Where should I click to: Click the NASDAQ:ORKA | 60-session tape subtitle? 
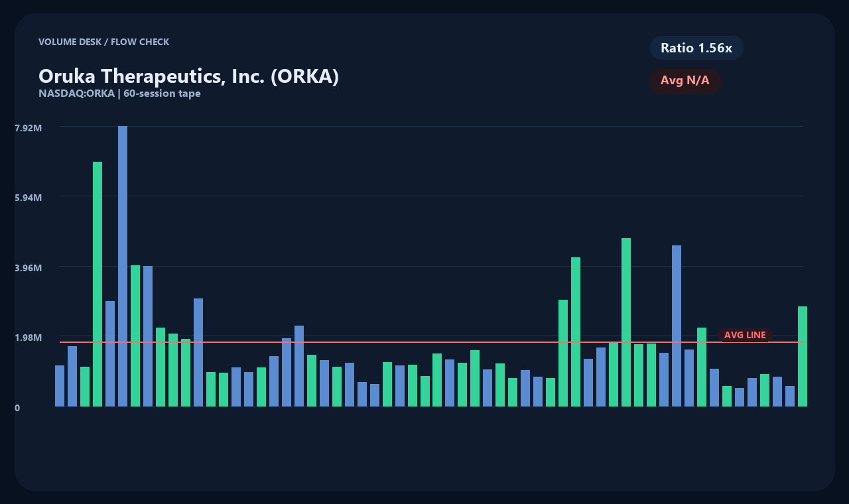click(x=119, y=94)
